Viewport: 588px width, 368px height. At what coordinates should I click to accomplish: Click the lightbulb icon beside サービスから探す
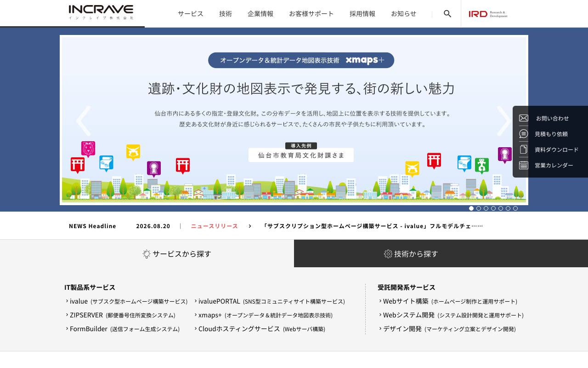[x=147, y=254]
